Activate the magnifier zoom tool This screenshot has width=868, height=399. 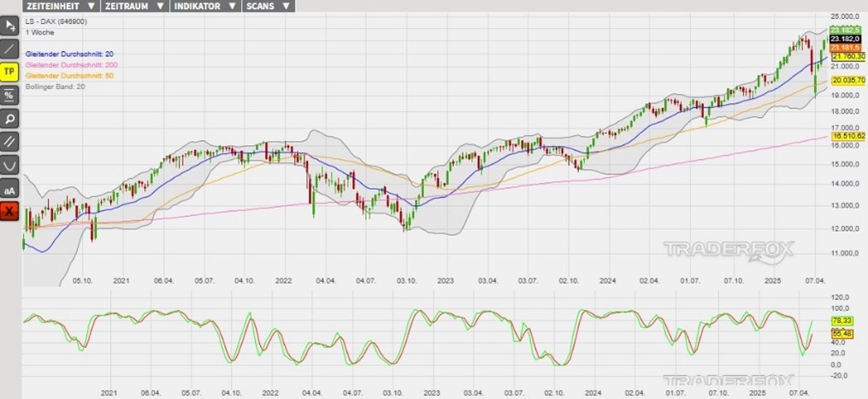(x=9, y=118)
